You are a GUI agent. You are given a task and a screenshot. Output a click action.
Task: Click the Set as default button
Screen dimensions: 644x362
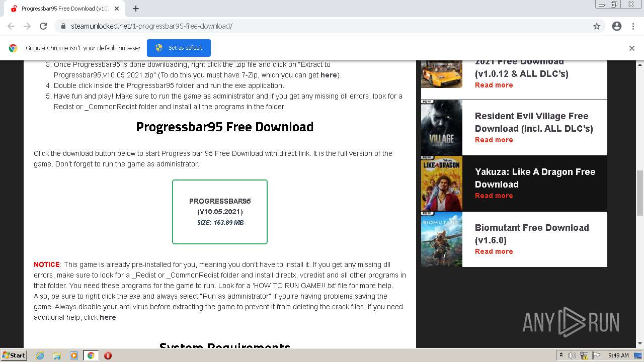(179, 48)
